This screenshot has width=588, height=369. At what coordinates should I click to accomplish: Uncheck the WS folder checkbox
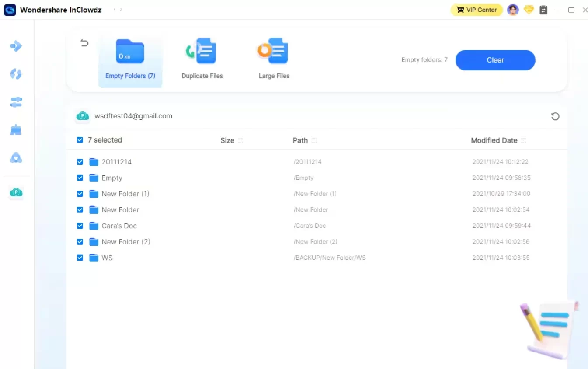pos(80,258)
